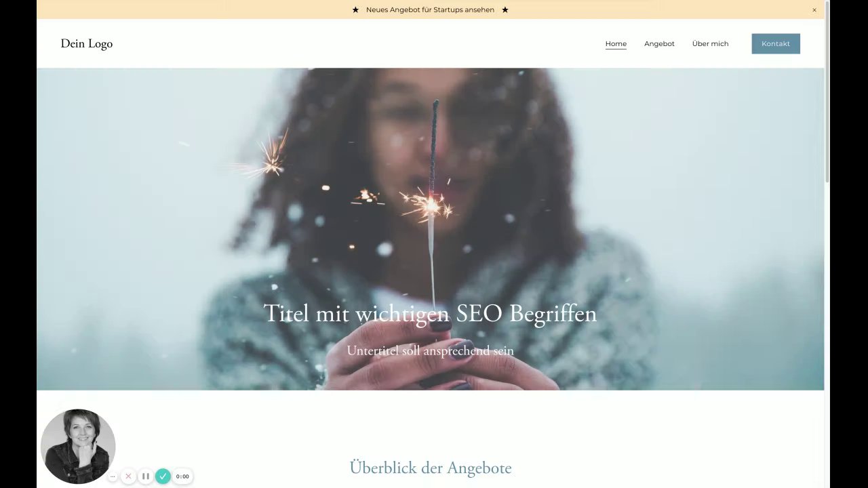Click the right star in the banner
The height and width of the screenshot is (488, 868).
tap(505, 9)
